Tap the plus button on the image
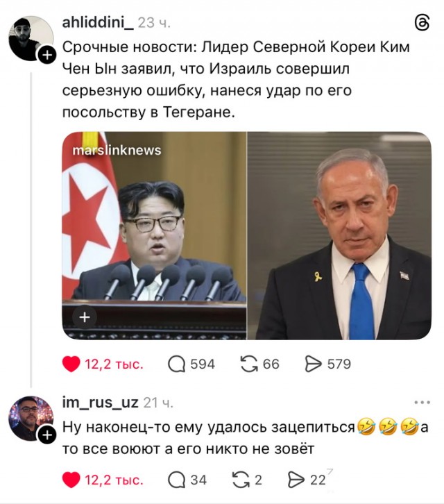 [x=85, y=317]
